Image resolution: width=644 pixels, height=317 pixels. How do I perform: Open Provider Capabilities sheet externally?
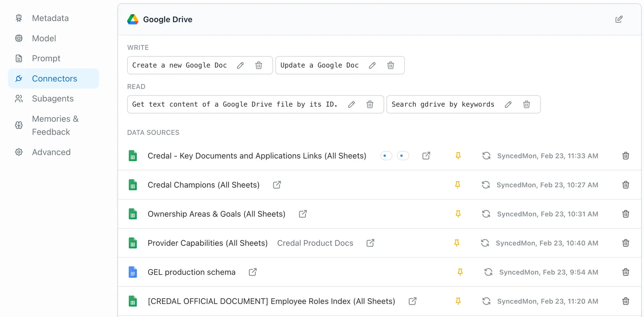click(370, 243)
